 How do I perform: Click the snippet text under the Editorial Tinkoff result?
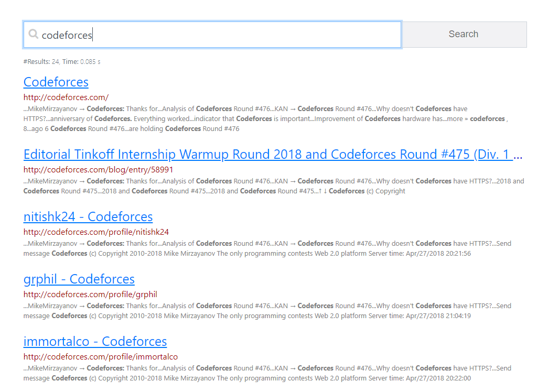(x=274, y=186)
